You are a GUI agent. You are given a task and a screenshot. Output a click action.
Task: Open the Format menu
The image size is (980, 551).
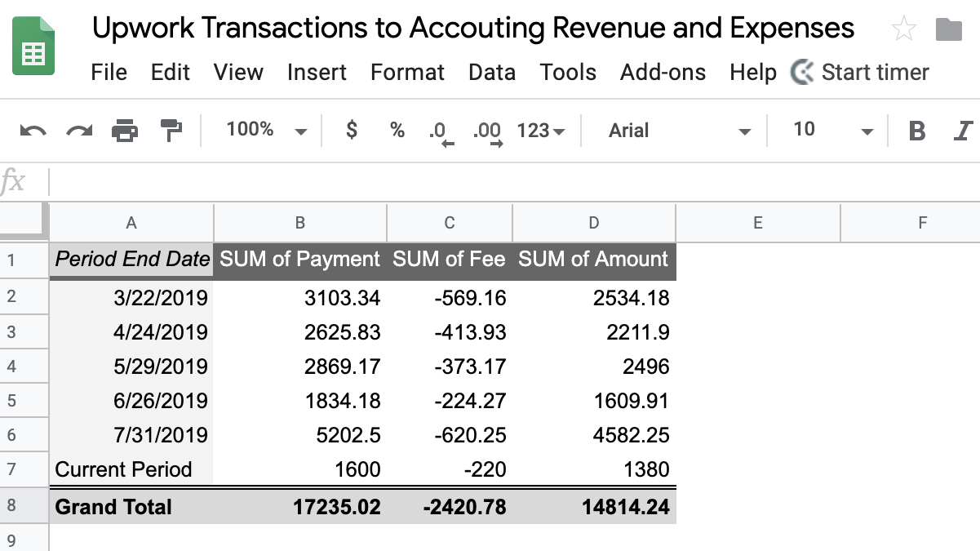pos(407,72)
